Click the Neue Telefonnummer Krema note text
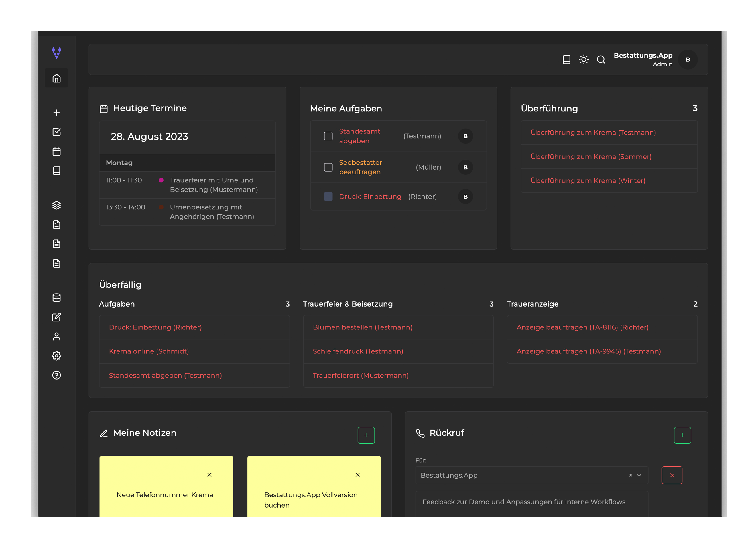The width and height of the screenshot is (756, 550). tap(165, 495)
